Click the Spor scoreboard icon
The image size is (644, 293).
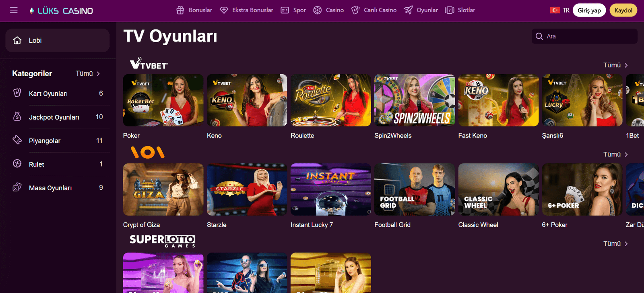tap(285, 10)
